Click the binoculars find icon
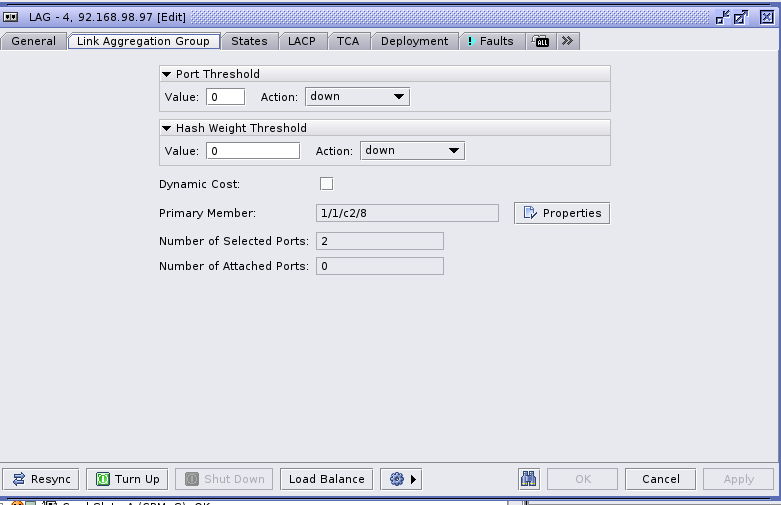The width and height of the screenshot is (781, 505). tap(529, 479)
